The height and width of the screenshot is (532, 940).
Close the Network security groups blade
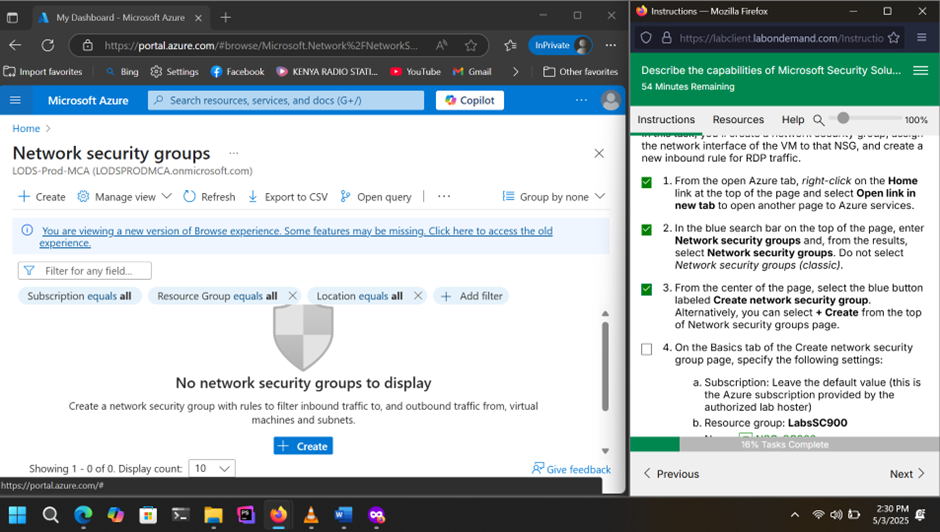click(x=599, y=154)
